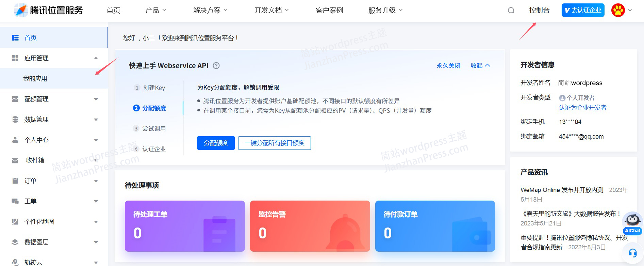644x266 pixels.
Task: Select the 认证企业 step
Action: click(150, 149)
